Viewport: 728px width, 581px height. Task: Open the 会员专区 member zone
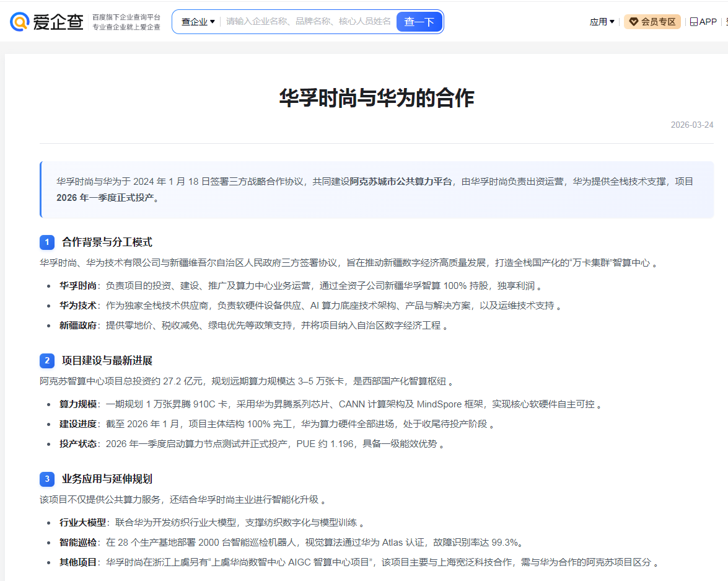(652, 22)
